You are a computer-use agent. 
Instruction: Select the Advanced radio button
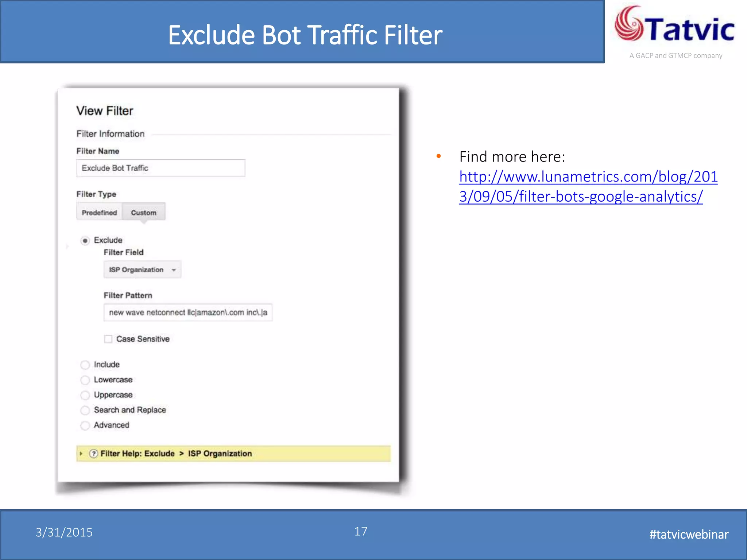[85, 425]
